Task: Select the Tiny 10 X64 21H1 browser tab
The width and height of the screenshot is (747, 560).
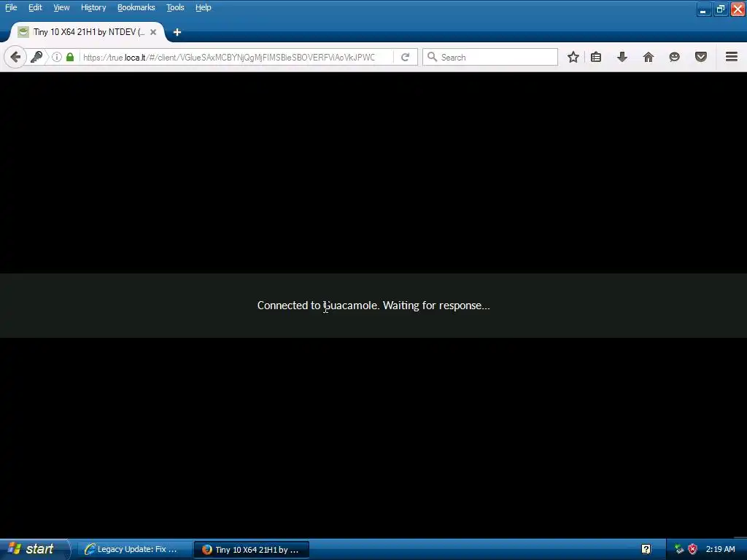Action: coord(88,32)
